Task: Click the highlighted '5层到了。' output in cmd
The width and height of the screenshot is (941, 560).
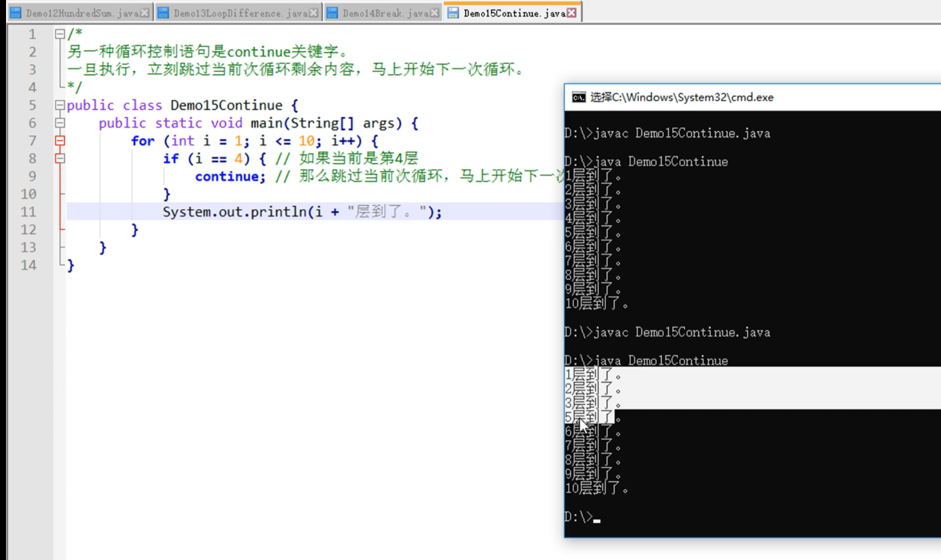Action: click(593, 417)
